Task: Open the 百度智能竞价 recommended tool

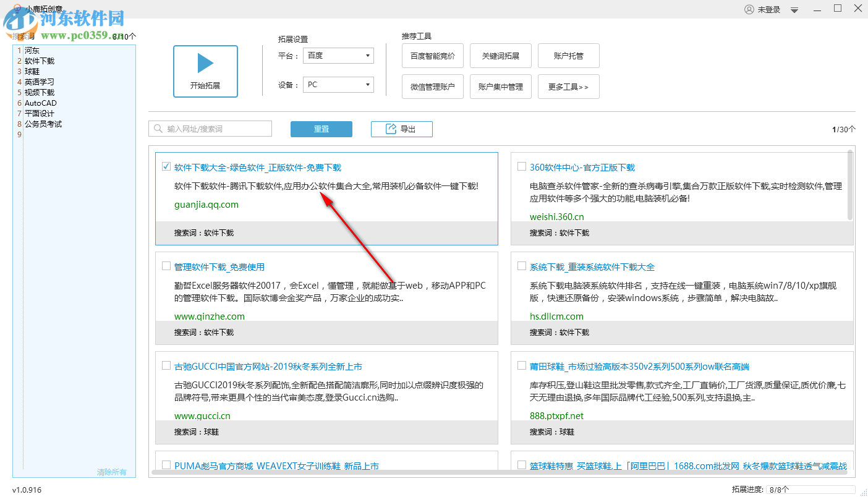Action: coord(432,56)
